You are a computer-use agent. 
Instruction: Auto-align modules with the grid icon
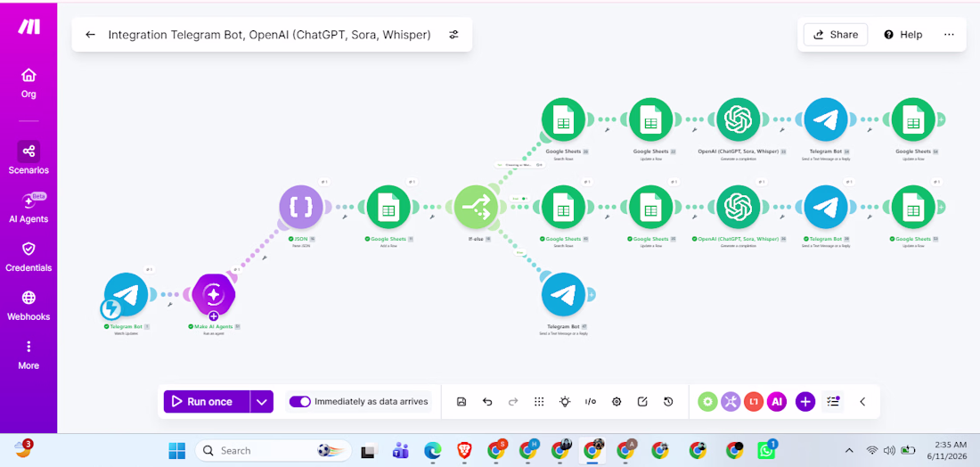coord(539,401)
